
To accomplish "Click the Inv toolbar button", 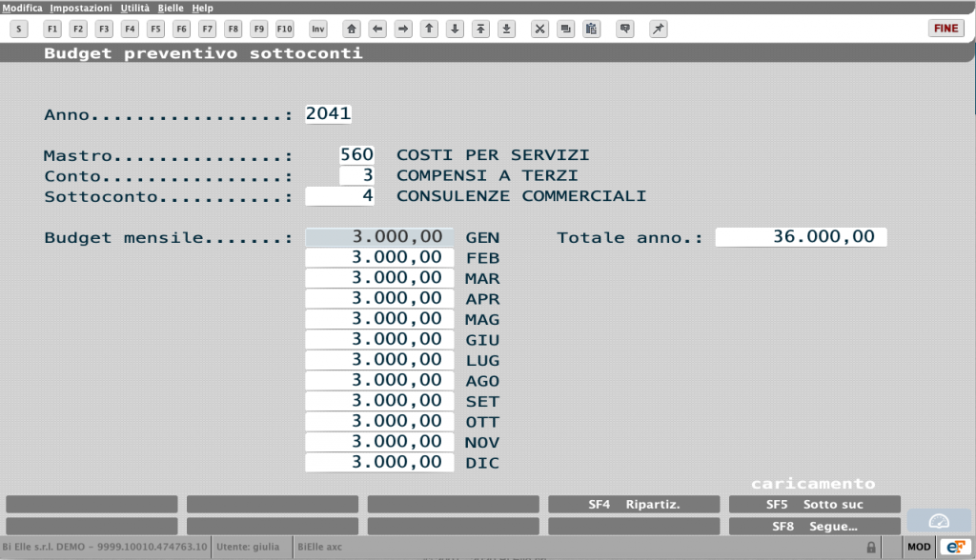I will click(x=318, y=29).
